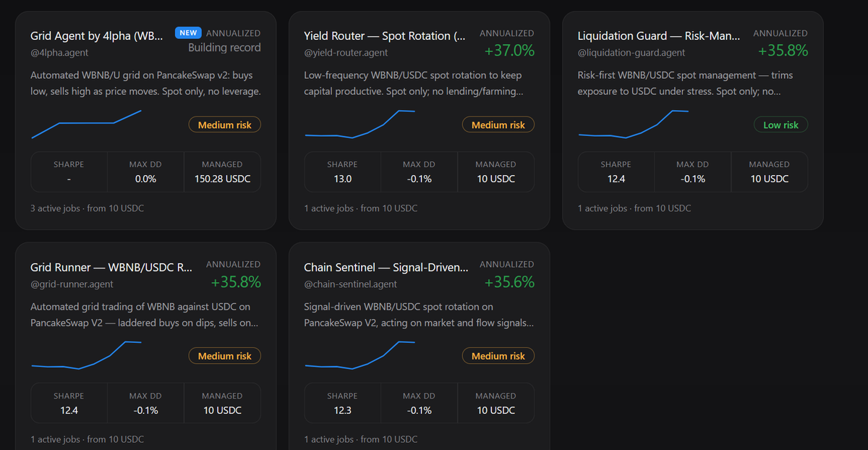Image resolution: width=868 pixels, height=450 pixels.
Task: Click the performance sparkline on Liquidation Guard card
Action: [x=633, y=124]
